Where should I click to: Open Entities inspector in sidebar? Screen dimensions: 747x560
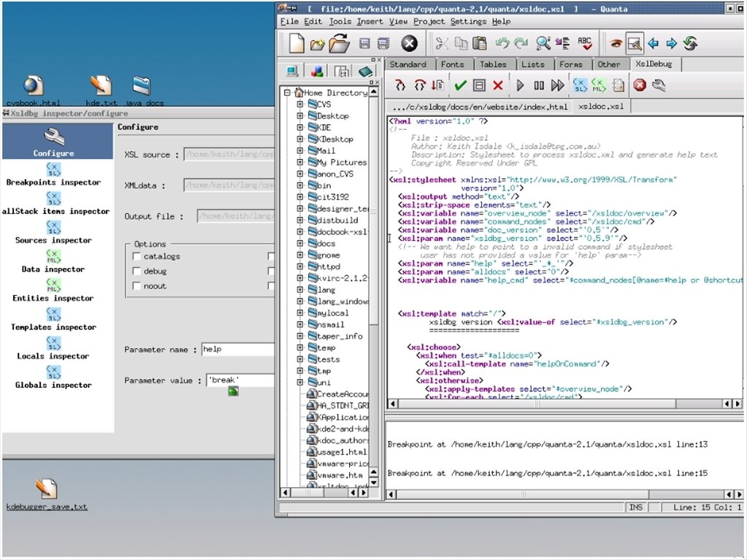pos(53,291)
